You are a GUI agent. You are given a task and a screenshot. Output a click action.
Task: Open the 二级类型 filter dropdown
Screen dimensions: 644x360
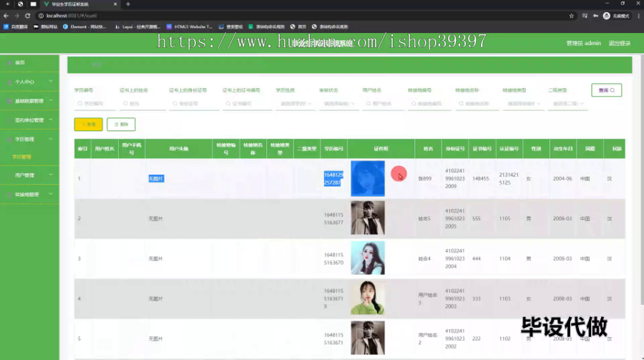(x=567, y=104)
